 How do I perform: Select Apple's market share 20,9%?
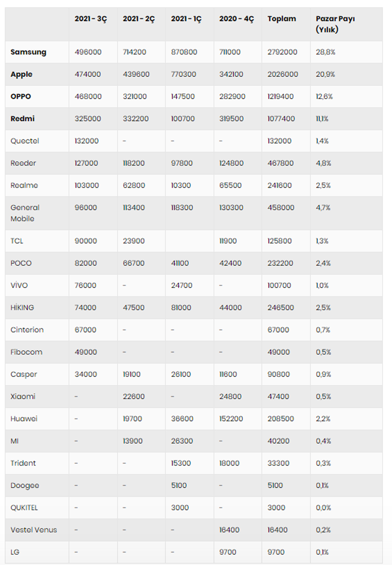[x=325, y=74]
